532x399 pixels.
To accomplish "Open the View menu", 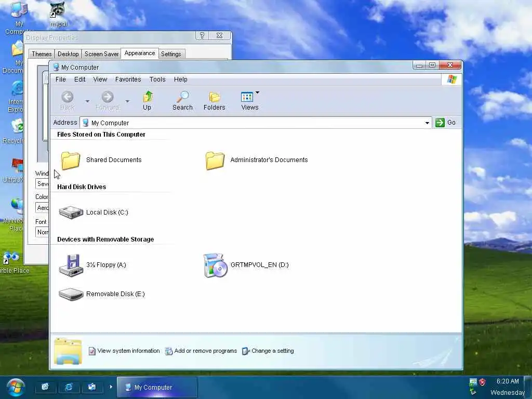I will click(100, 79).
